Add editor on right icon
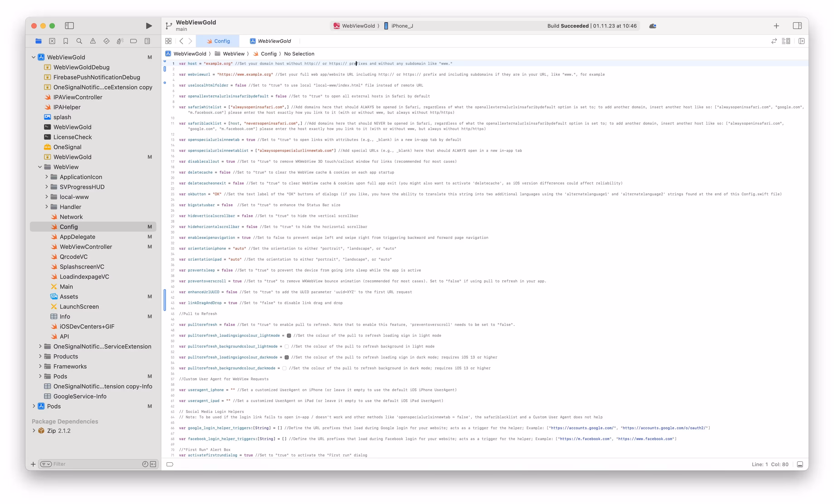Viewport: 834px width, 504px height. [801, 41]
